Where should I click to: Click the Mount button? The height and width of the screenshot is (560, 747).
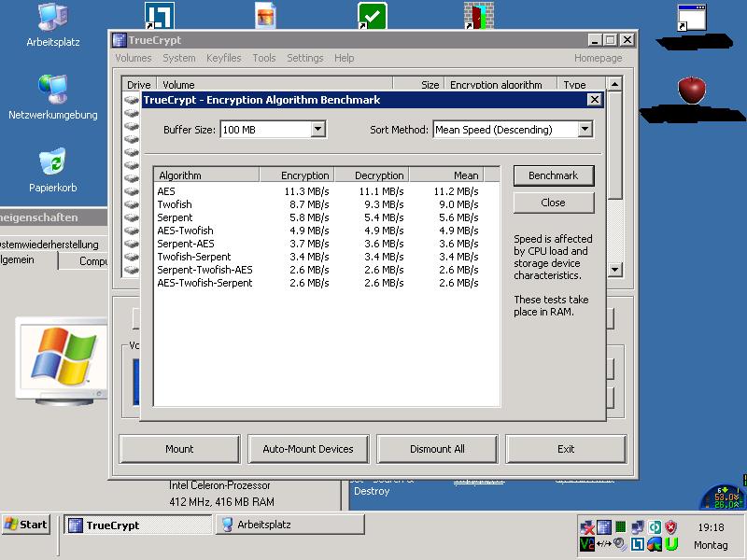[179, 449]
